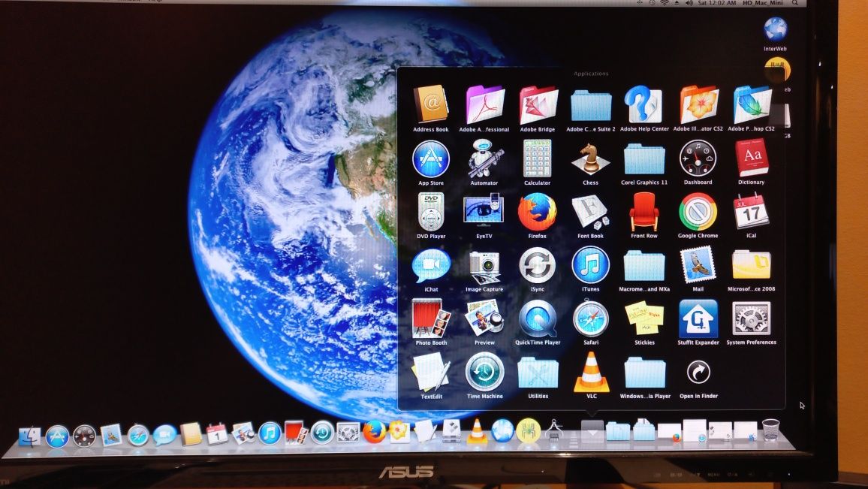Image resolution: width=868 pixels, height=489 pixels.
Task: Open Finder from the Dock
Action: [x=30, y=436]
